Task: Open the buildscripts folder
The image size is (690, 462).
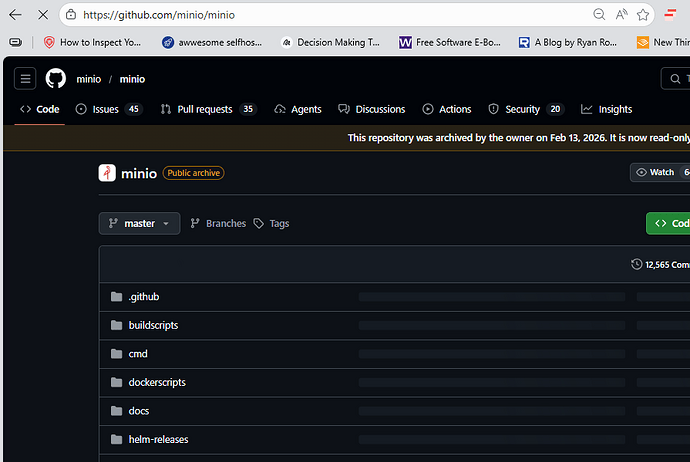Action: [x=153, y=325]
